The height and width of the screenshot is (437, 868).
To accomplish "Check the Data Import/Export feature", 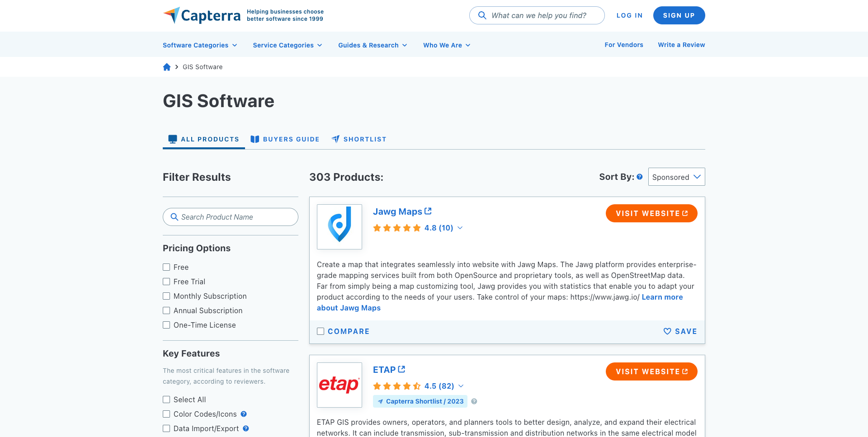I will pyautogui.click(x=166, y=428).
